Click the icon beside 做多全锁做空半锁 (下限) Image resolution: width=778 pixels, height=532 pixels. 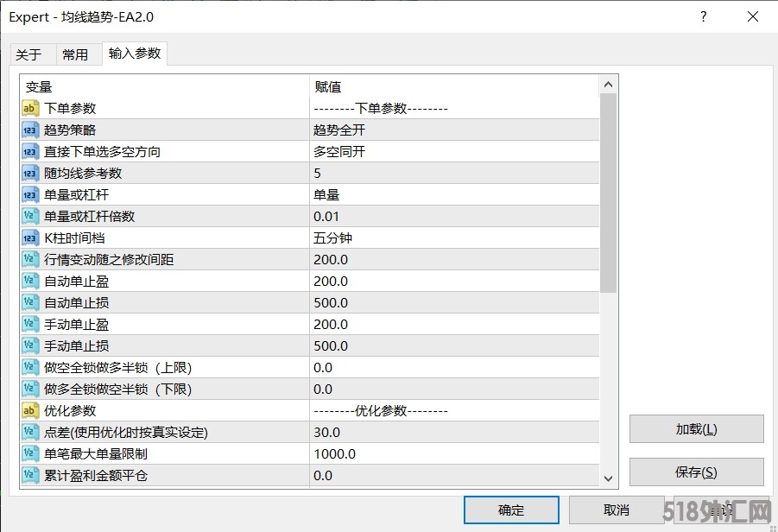(30, 389)
